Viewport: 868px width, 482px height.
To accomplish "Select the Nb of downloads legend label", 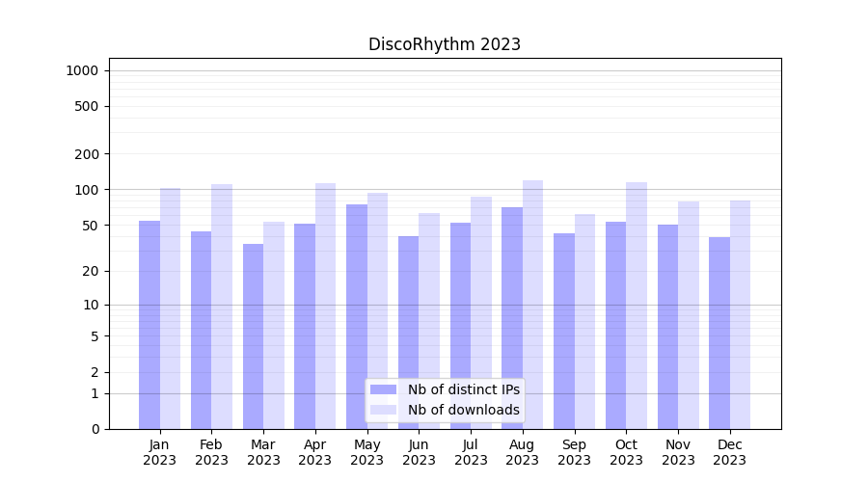I will pos(463,410).
